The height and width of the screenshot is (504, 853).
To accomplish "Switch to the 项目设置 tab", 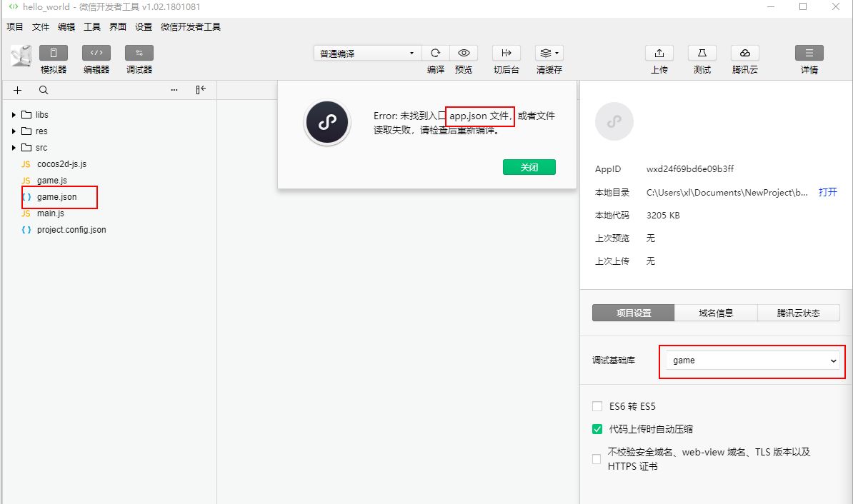I will 634,313.
